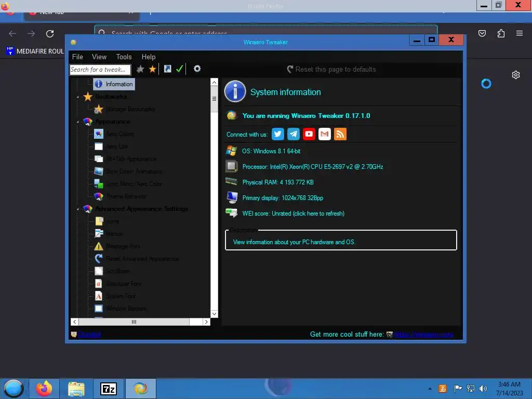Viewport: 532px width, 399px height.
Task: Click tree horizontal scrollbar left arrow
Action: point(75,322)
